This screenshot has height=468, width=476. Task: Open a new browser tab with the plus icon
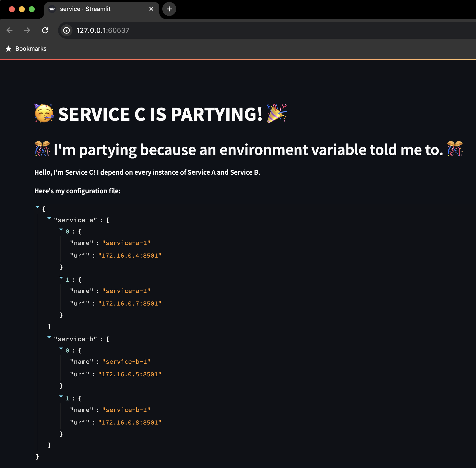pos(169,9)
